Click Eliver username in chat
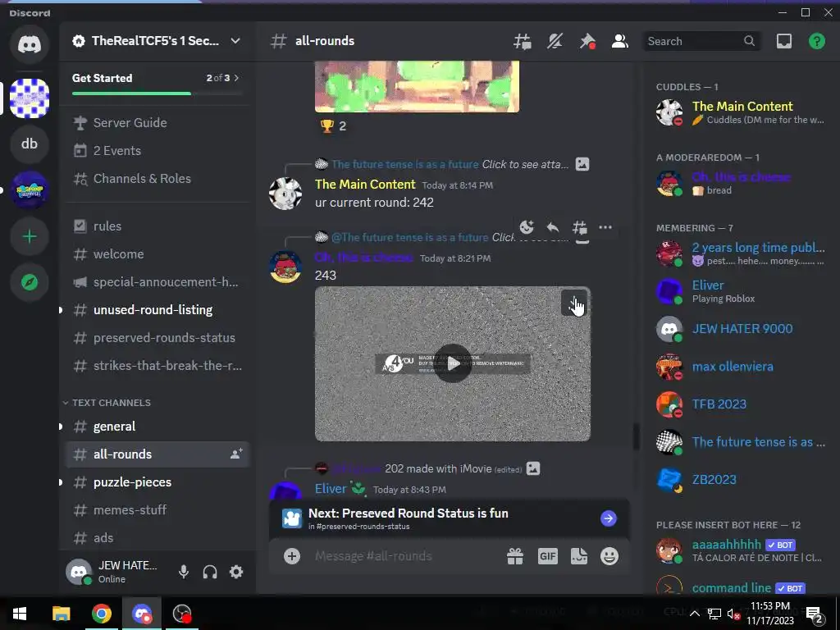The width and height of the screenshot is (840, 630). pyautogui.click(x=331, y=489)
